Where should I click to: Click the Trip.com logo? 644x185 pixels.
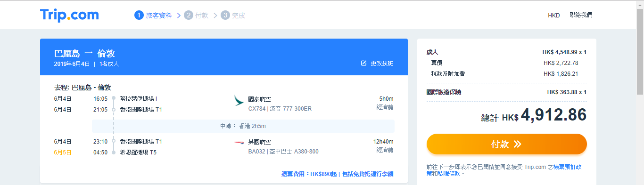(x=69, y=15)
